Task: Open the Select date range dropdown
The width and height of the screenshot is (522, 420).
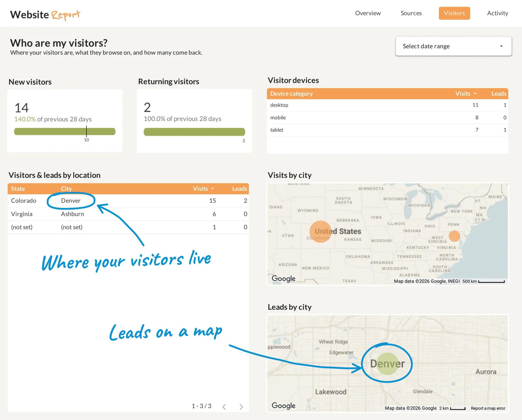Action: [453, 46]
